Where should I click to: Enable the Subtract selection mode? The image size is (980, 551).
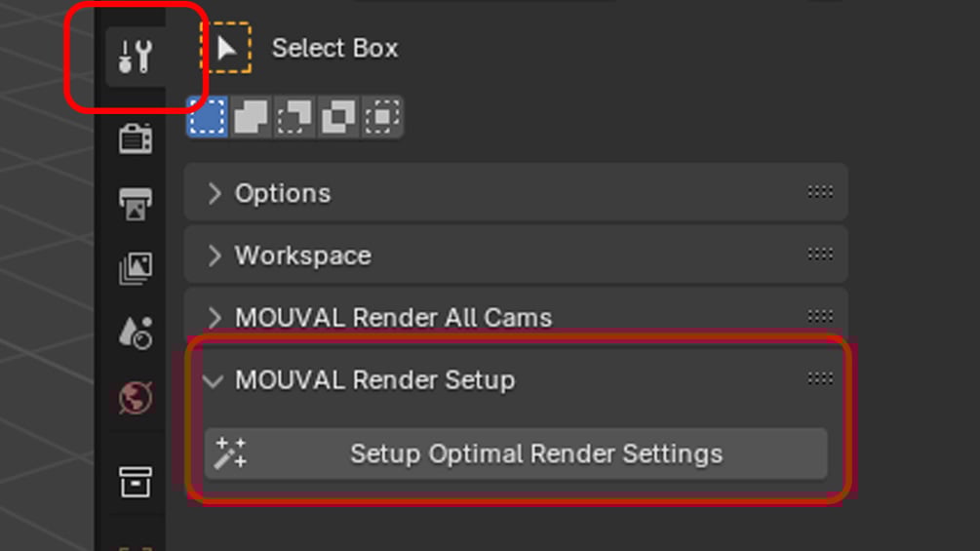point(294,117)
